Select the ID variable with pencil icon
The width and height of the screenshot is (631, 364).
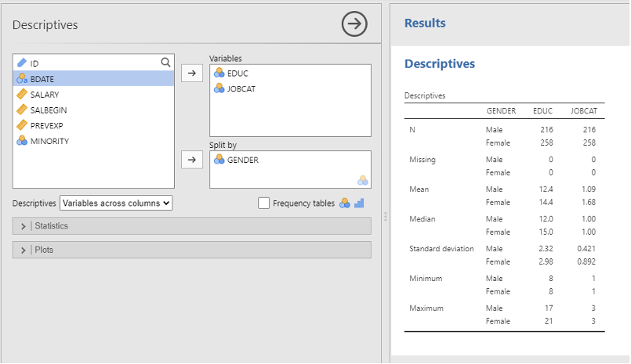coord(93,63)
